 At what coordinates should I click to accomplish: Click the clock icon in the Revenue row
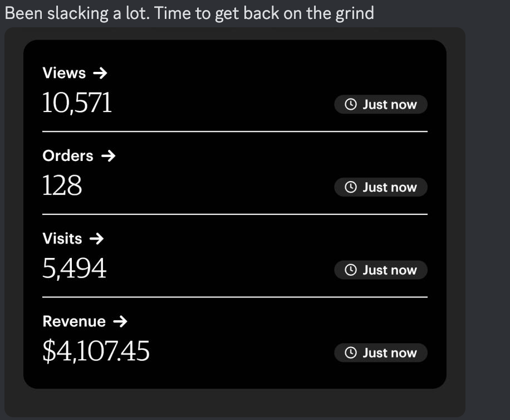[x=351, y=353]
